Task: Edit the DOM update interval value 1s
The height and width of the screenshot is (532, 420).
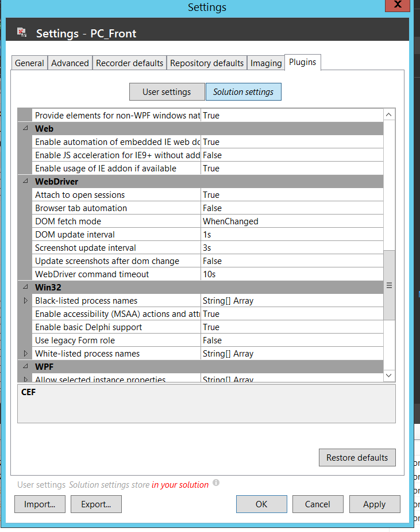Action: [x=292, y=235]
